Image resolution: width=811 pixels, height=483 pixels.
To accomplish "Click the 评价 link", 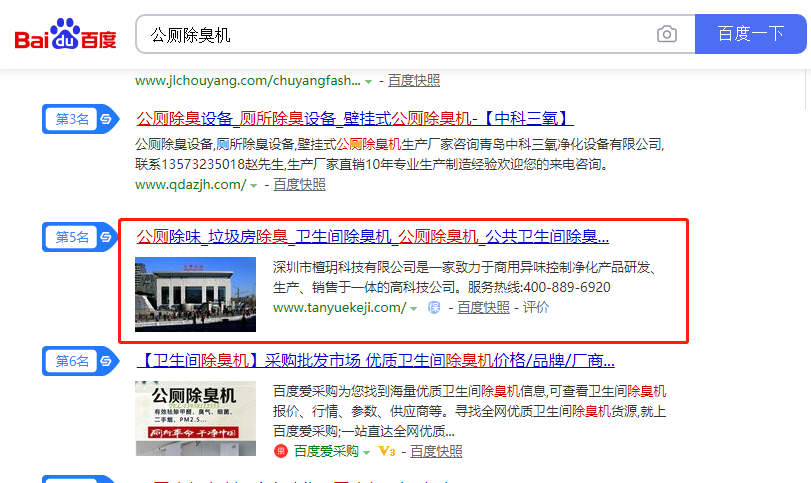I will point(536,308).
